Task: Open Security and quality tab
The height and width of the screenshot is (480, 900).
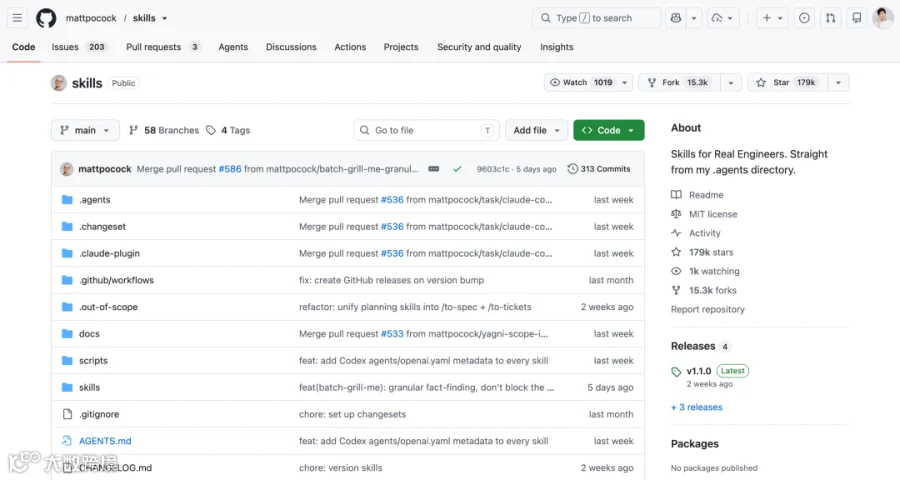Action: [479, 47]
